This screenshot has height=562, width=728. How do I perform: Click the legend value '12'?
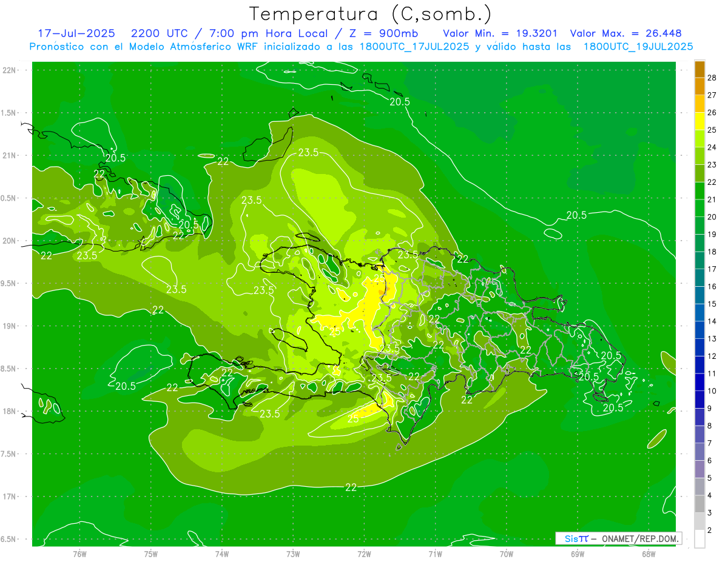712,356
